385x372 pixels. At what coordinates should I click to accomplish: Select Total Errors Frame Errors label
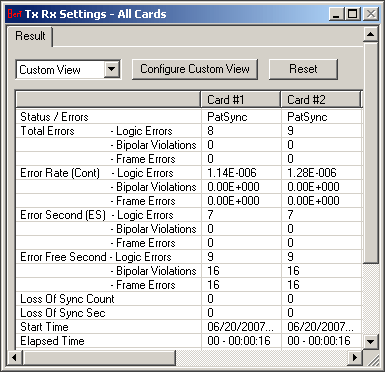pos(143,159)
